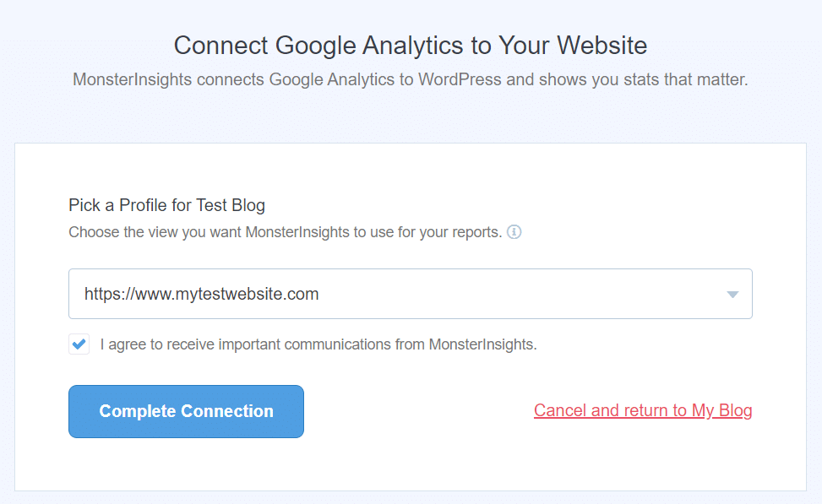Click the 'My Blog' portion of the cancel link
Image resolution: width=822 pixels, height=504 pixels.
click(x=721, y=410)
